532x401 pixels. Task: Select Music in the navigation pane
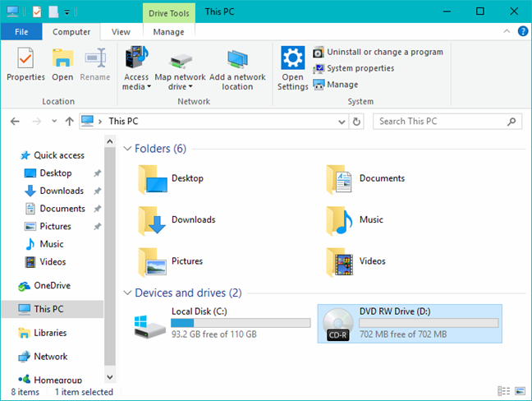[x=44, y=244]
